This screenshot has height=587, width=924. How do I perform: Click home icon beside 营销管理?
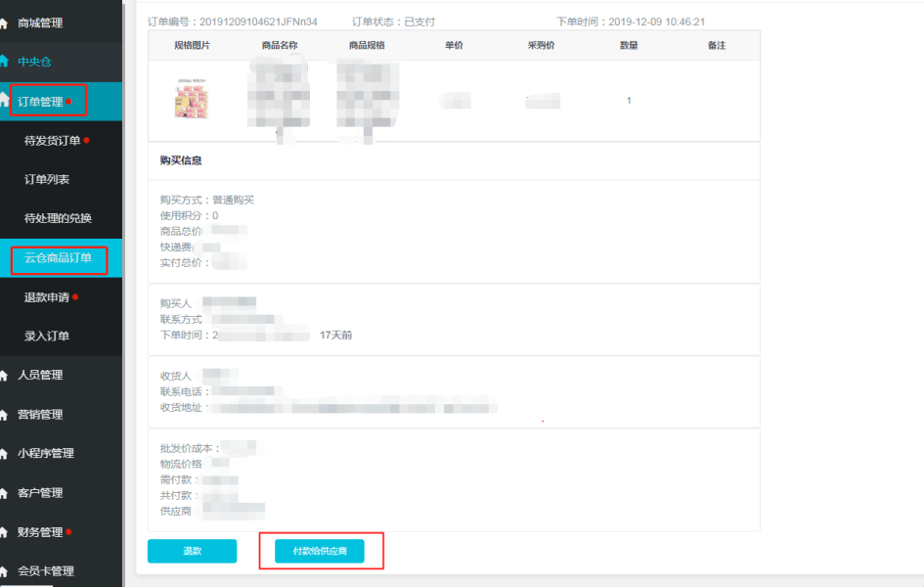tap(5, 415)
